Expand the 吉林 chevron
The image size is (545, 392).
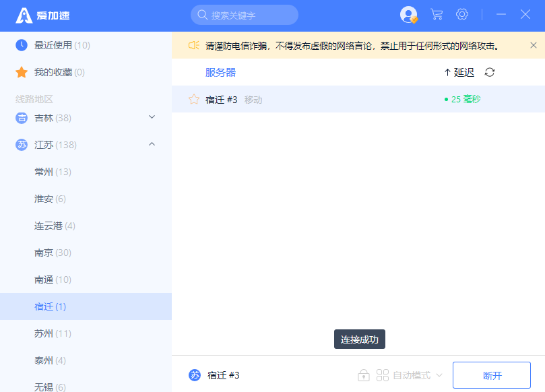152,117
